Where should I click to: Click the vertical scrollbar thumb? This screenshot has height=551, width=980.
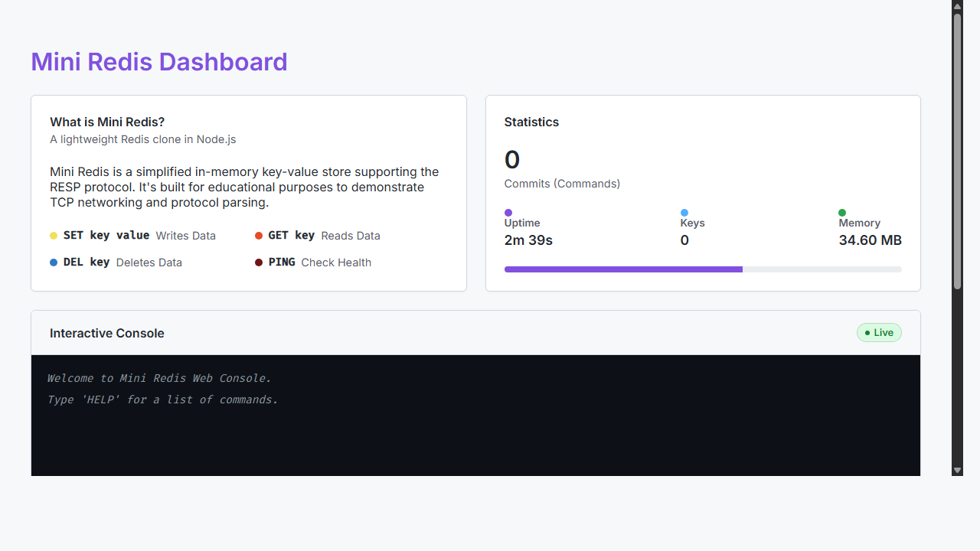click(x=957, y=152)
